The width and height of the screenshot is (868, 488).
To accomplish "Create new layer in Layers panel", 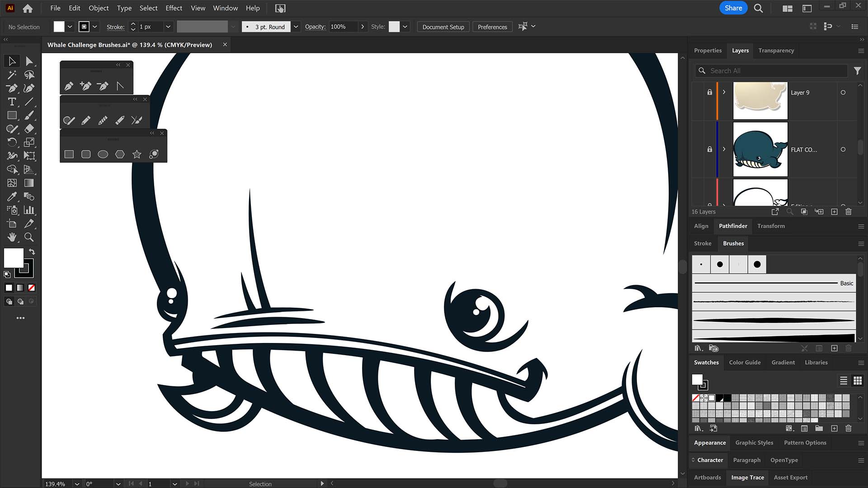I will 834,211.
